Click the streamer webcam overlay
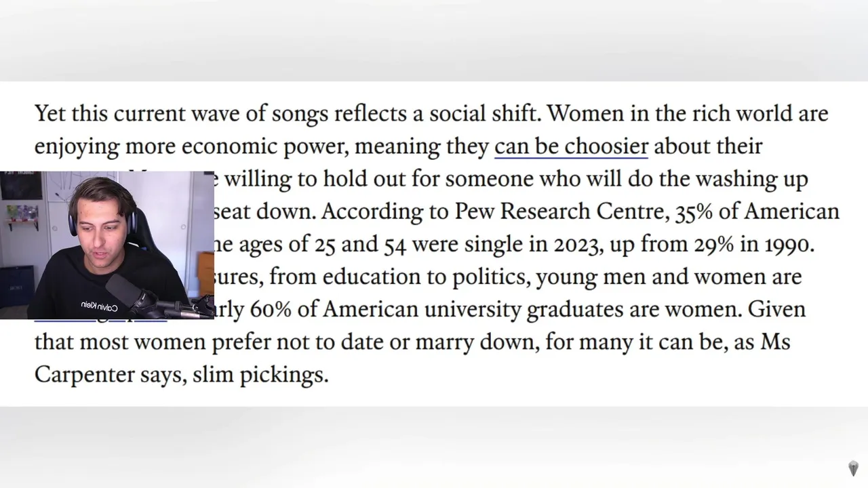Screen dimensions: 868x488 (x=107, y=244)
